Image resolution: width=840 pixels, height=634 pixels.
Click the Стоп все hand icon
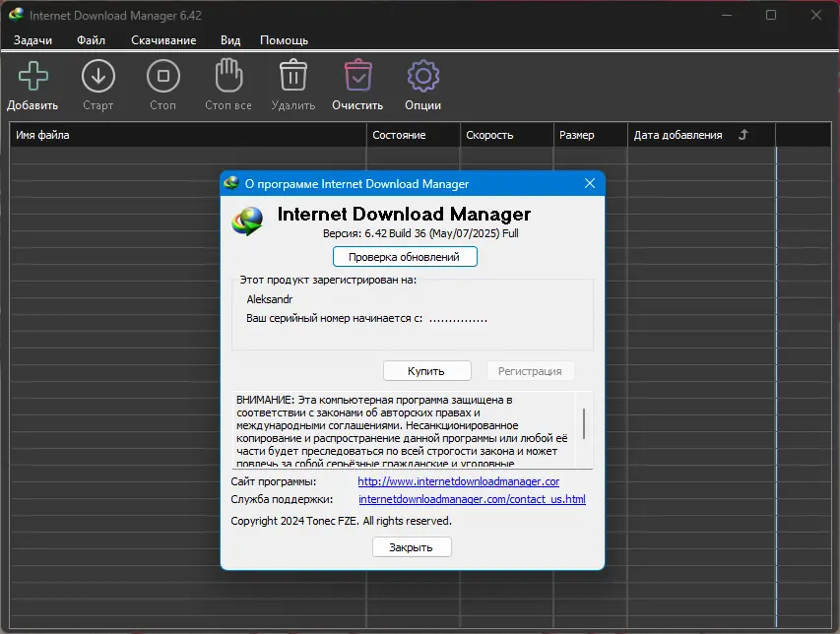[228, 76]
